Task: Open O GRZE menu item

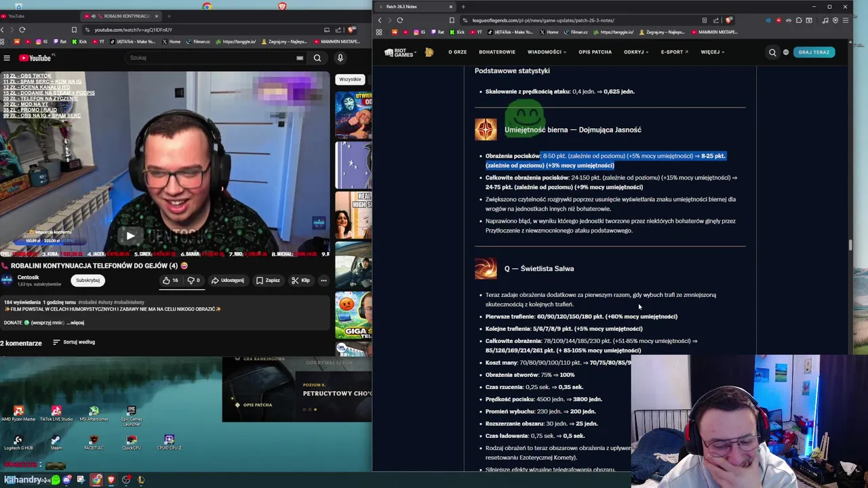Action: [x=458, y=52]
